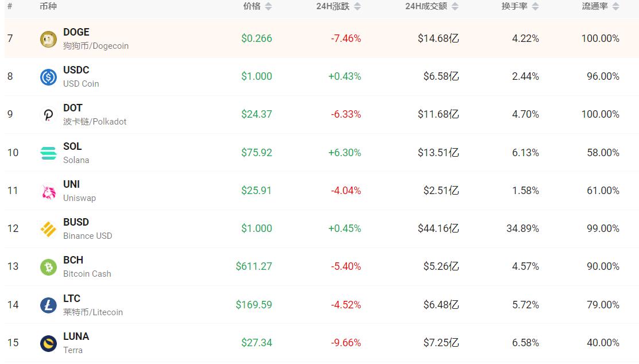Sort by 24H成交额 column arrows
639x364 pixels.
[455, 6]
